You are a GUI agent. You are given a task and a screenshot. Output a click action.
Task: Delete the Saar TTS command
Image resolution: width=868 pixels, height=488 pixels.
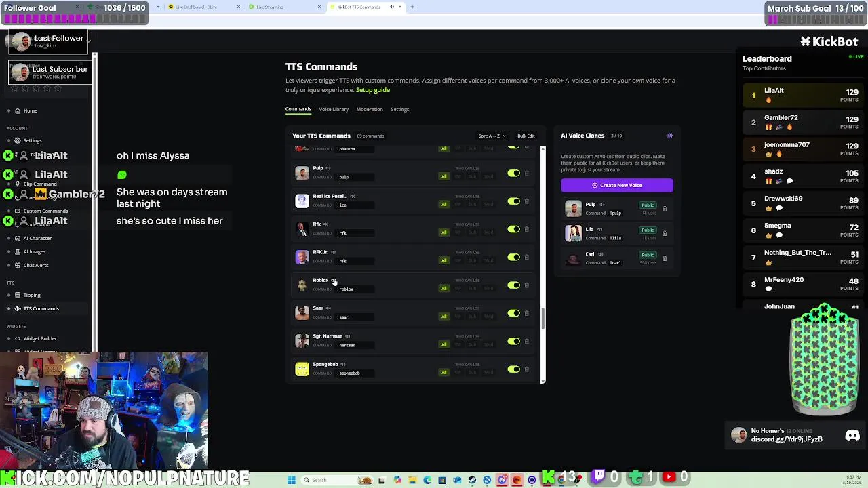[x=527, y=313]
